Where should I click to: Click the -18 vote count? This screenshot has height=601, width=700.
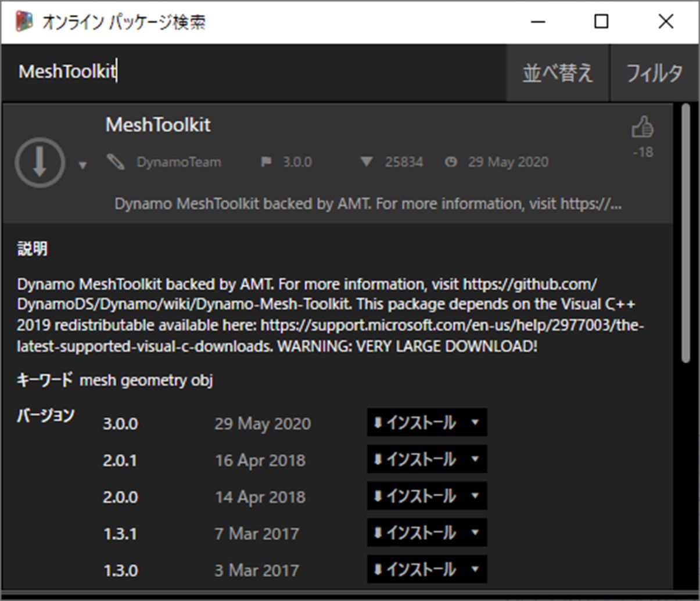coord(643,152)
